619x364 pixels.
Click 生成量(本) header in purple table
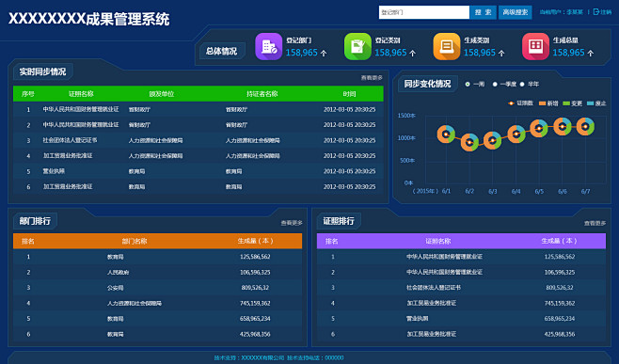(559, 241)
